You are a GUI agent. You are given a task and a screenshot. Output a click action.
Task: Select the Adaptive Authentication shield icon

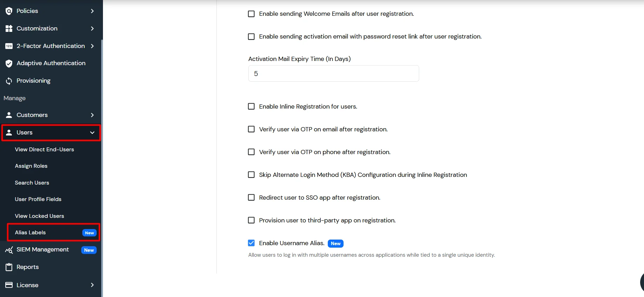coord(9,63)
